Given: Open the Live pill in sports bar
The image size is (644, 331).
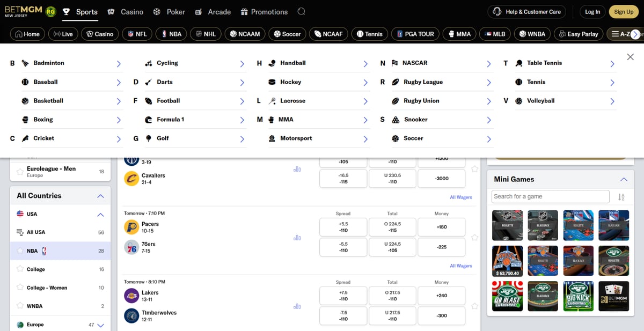Looking at the screenshot, I should (63, 34).
